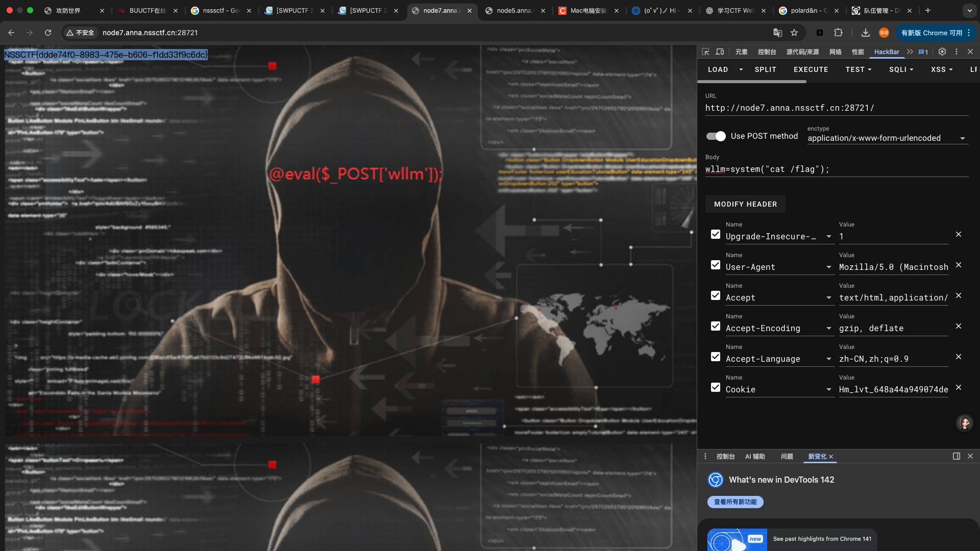Show more DevTools tabs with double chevron
Viewport: 980px width, 551px height.
click(x=910, y=52)
